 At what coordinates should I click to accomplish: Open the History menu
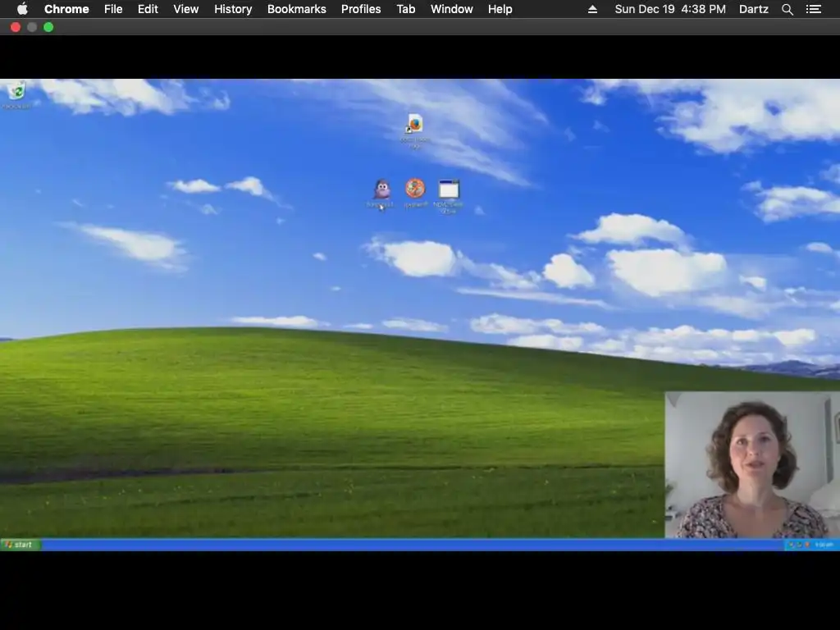point(233,9)
